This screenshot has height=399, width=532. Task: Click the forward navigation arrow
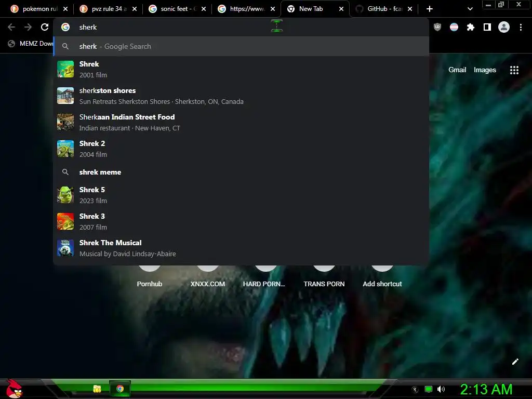[x=28, y=27]
